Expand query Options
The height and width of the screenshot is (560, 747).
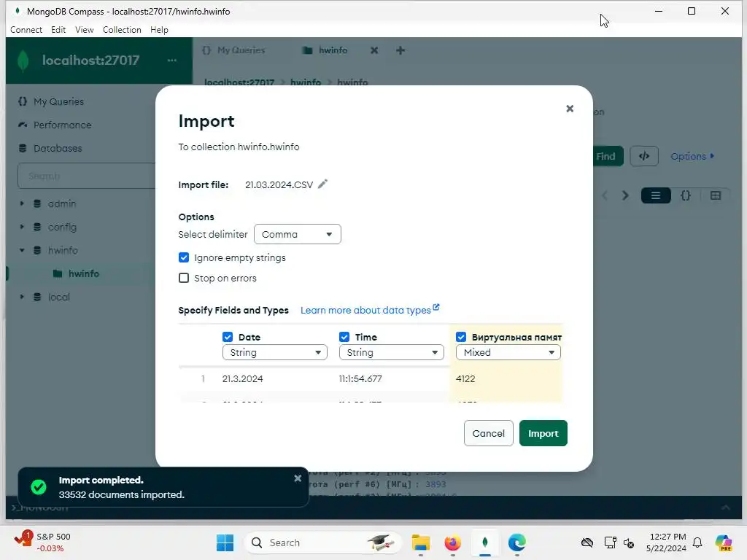tap(692, 156)
